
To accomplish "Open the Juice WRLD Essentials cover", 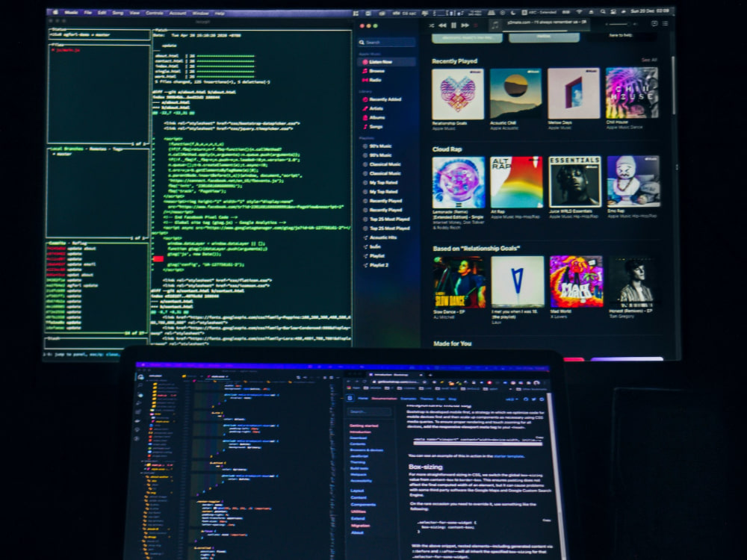I will (574, 181).
